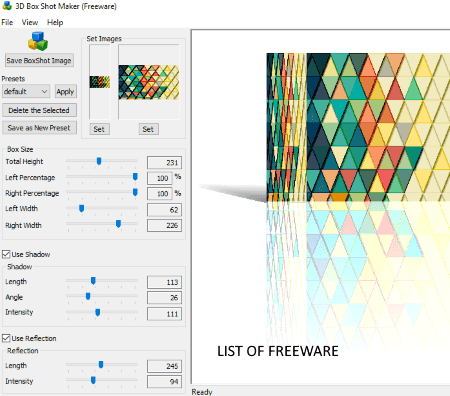Select the wide right side image thumbnail
The width and height of the screenshot is (450, 396).
149,82
